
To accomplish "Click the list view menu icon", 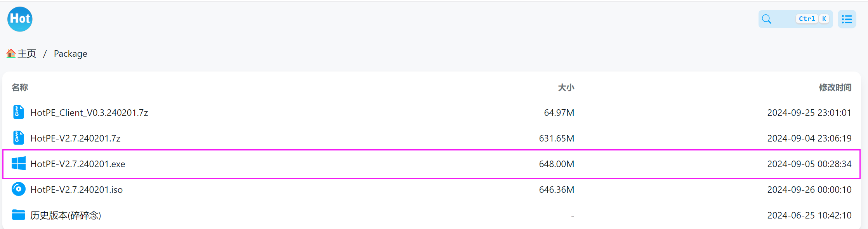I will (x=847, y=19).
